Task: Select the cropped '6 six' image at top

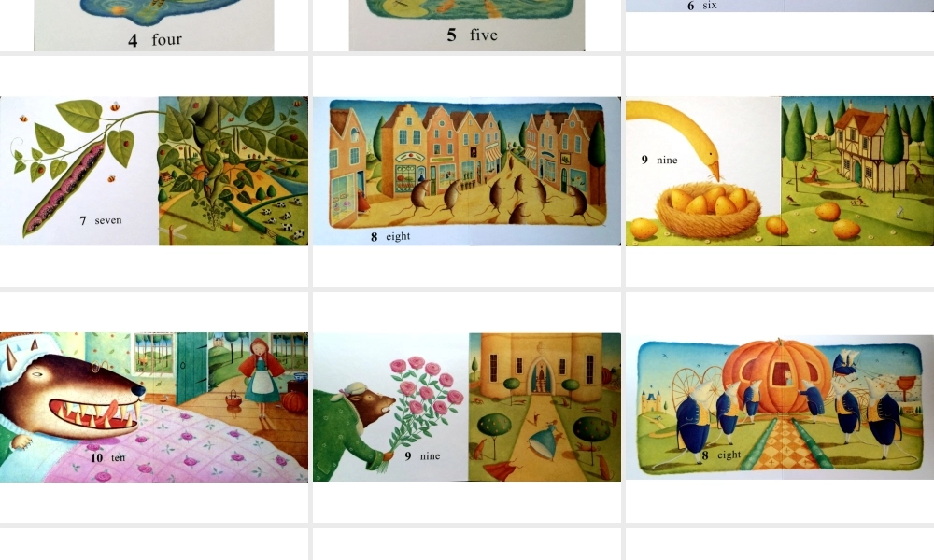Action: [x=780, y=6]
